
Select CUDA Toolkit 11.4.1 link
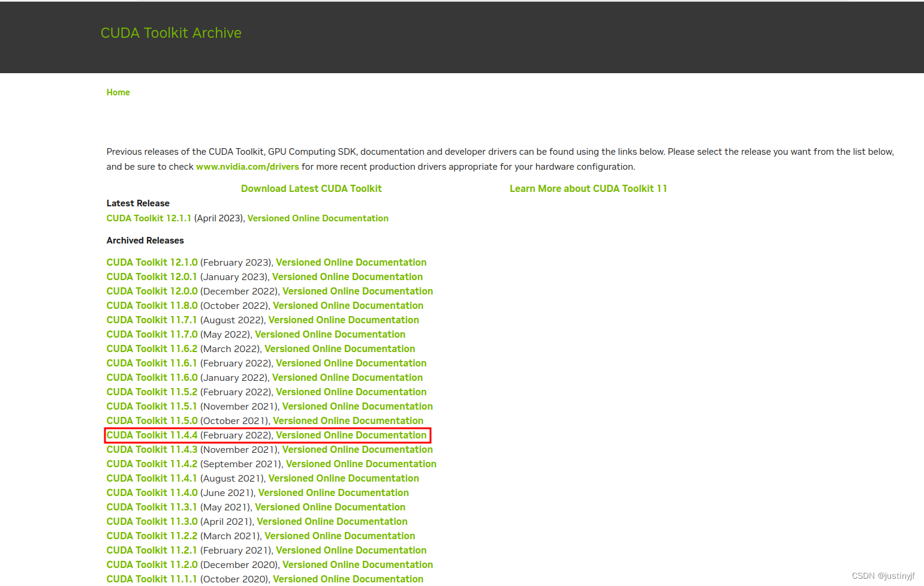click(152, 478)
